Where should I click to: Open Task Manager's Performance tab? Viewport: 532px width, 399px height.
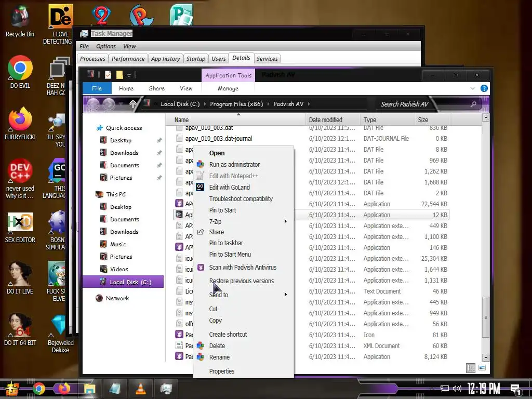[128, 59]
